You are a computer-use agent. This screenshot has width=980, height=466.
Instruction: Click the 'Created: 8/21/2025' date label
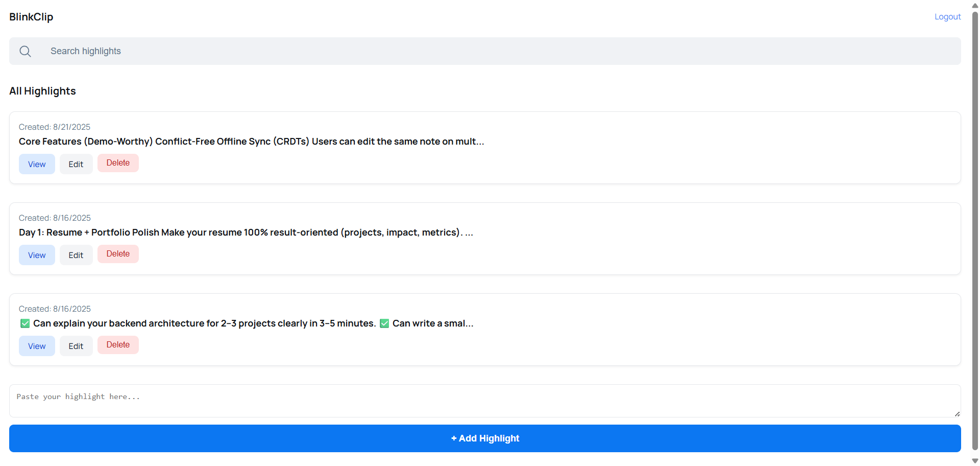pos(55,127)
